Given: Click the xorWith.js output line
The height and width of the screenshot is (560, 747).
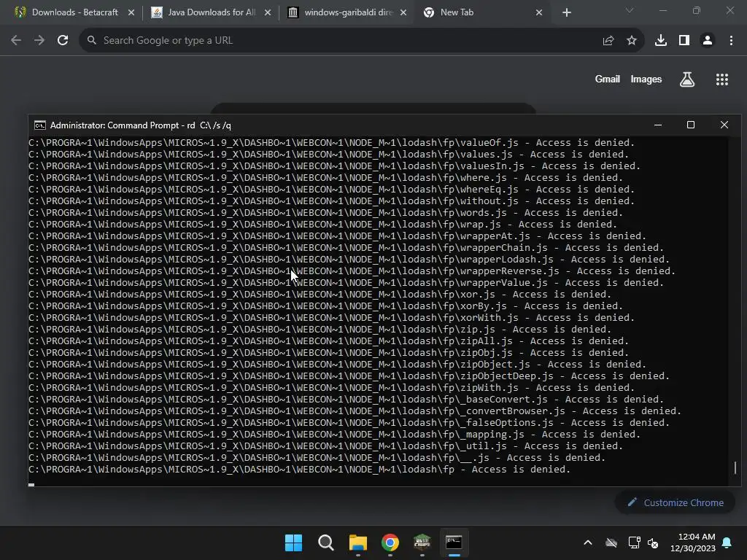Looking at the screenshot, I should pyautogui.click(x=332, y=318).
